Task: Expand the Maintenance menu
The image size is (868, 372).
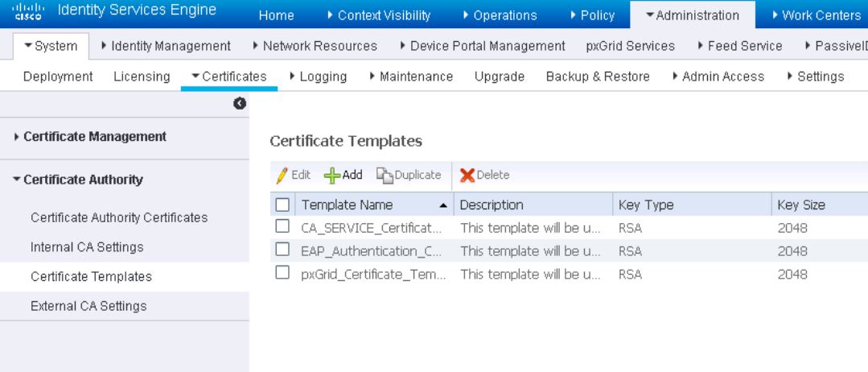Action: click(x=411, y=76)
